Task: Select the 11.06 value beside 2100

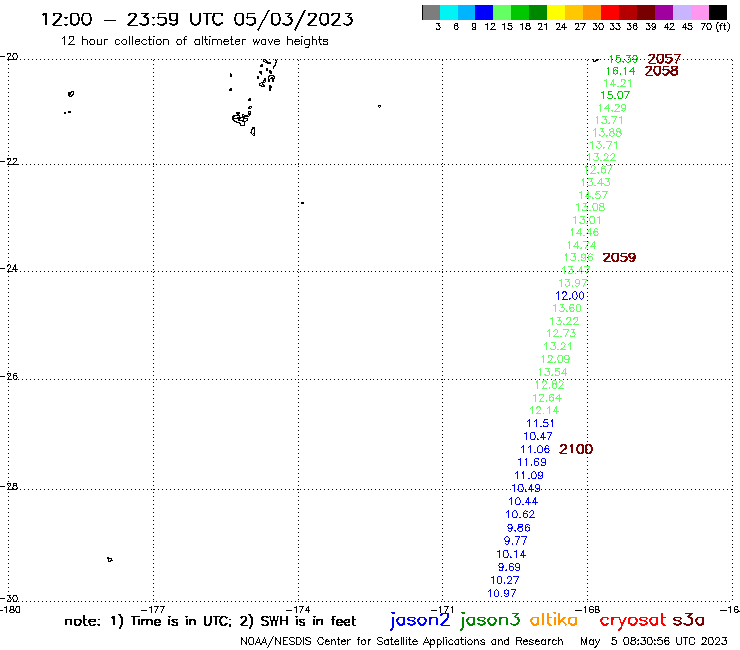Action: [535, 449]
